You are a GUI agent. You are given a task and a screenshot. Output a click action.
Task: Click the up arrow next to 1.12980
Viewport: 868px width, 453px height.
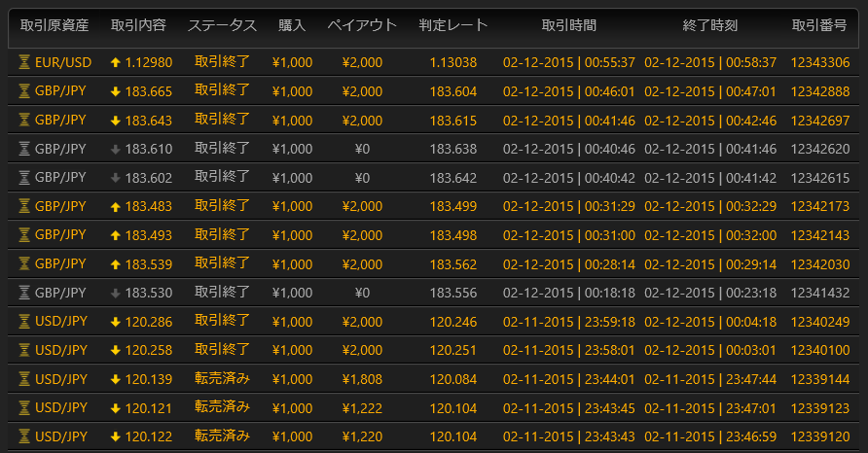coord(115,62)
